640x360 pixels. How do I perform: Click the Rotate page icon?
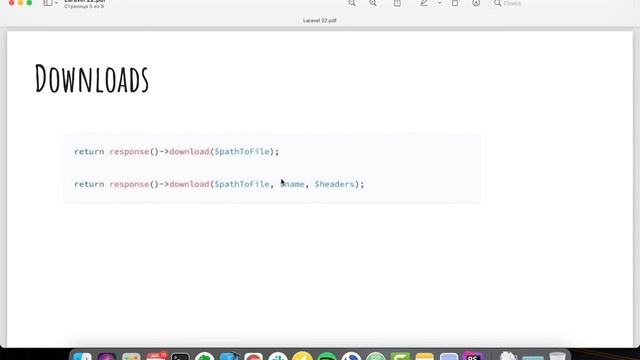[455, 3]
